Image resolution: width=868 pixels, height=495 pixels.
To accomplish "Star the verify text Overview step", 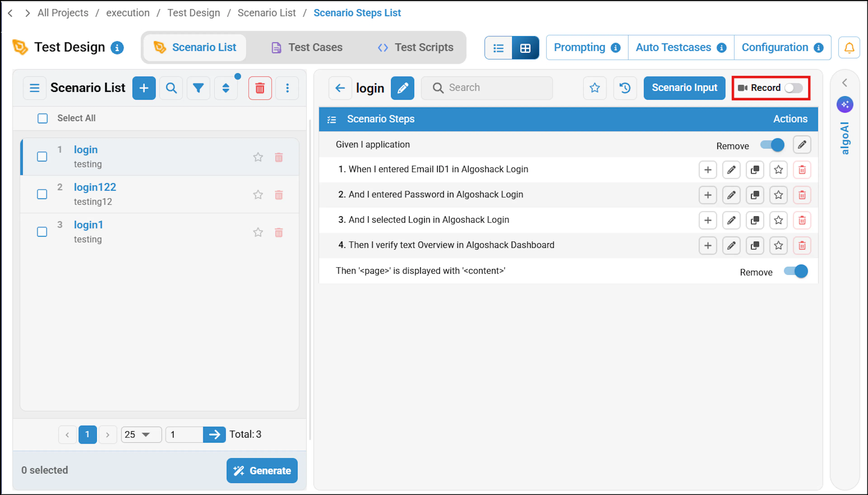I will (778, 245).
